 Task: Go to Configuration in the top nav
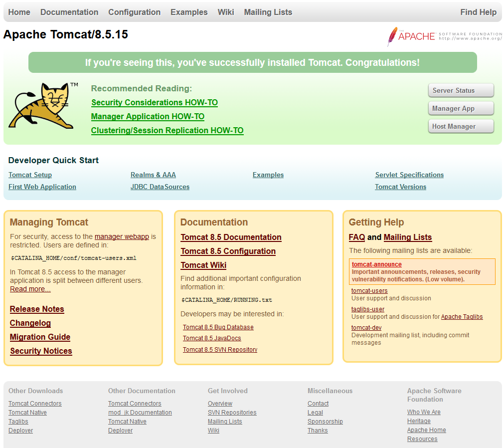(x=135, y=12)
